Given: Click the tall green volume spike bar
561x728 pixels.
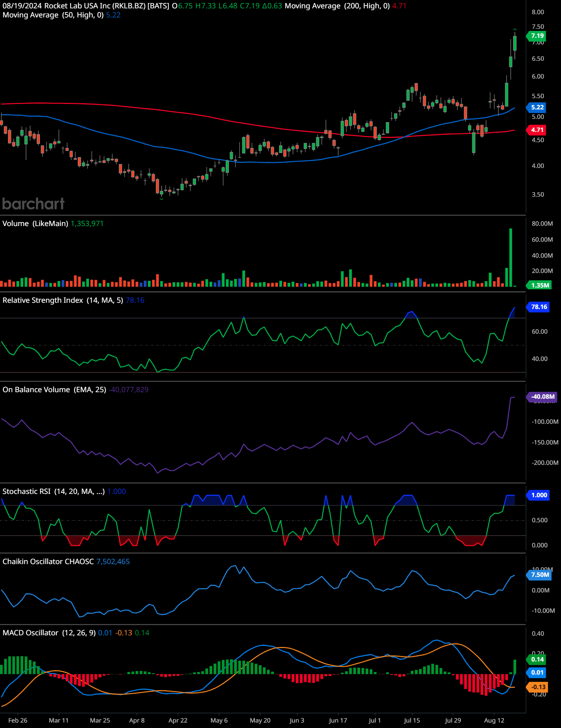Looking at the screenshot, I should 511,257.
